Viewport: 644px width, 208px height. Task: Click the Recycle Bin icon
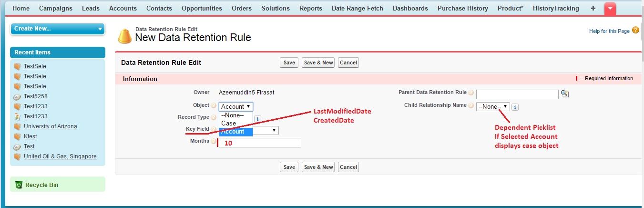tap(19, 185)
